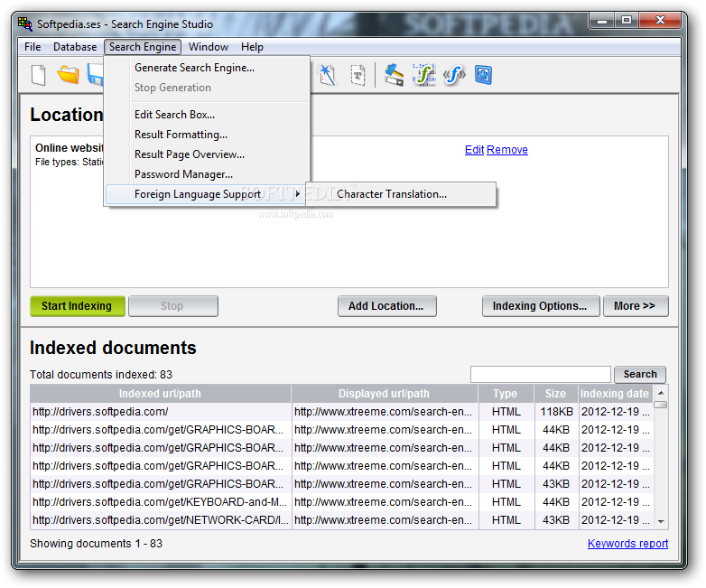Select the KEYBOARD-and-M... url row
Viewport: 706px width, 588px height.
click(341, 501)
